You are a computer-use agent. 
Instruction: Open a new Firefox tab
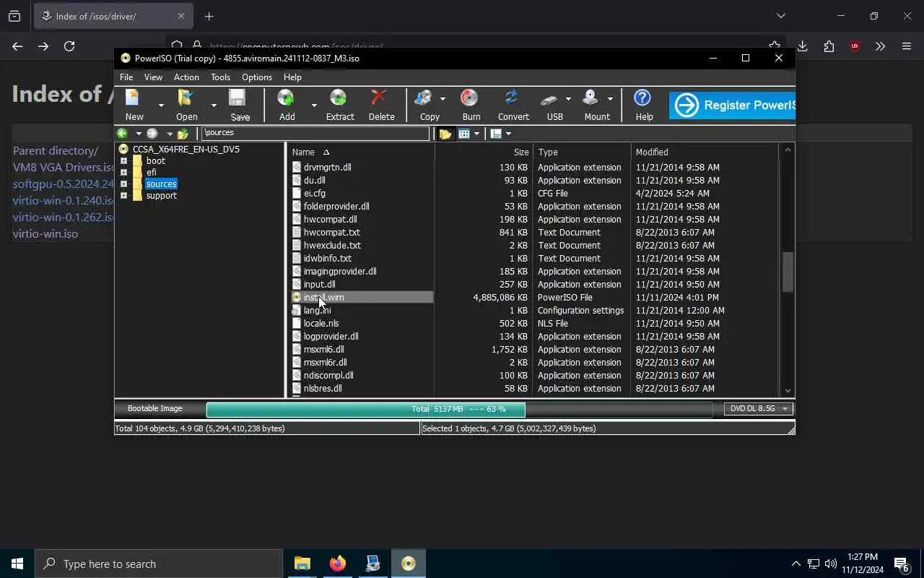[x=209, y=16]
